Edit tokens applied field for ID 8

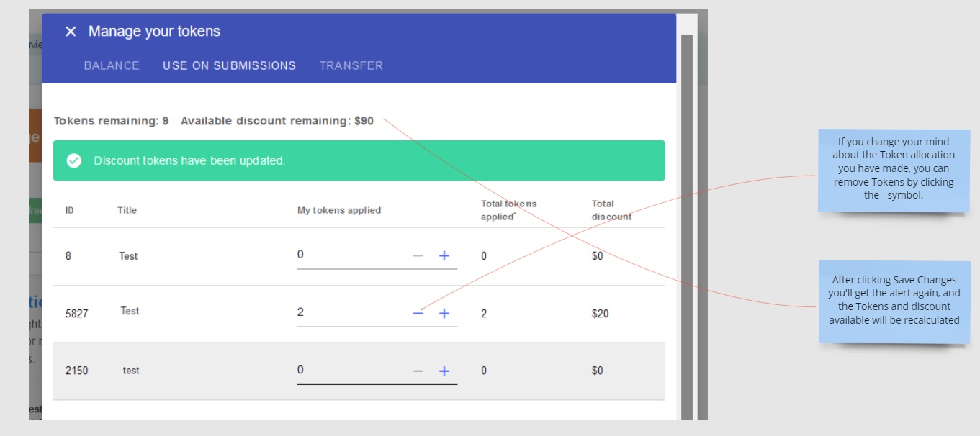click(x=349, y=255)
